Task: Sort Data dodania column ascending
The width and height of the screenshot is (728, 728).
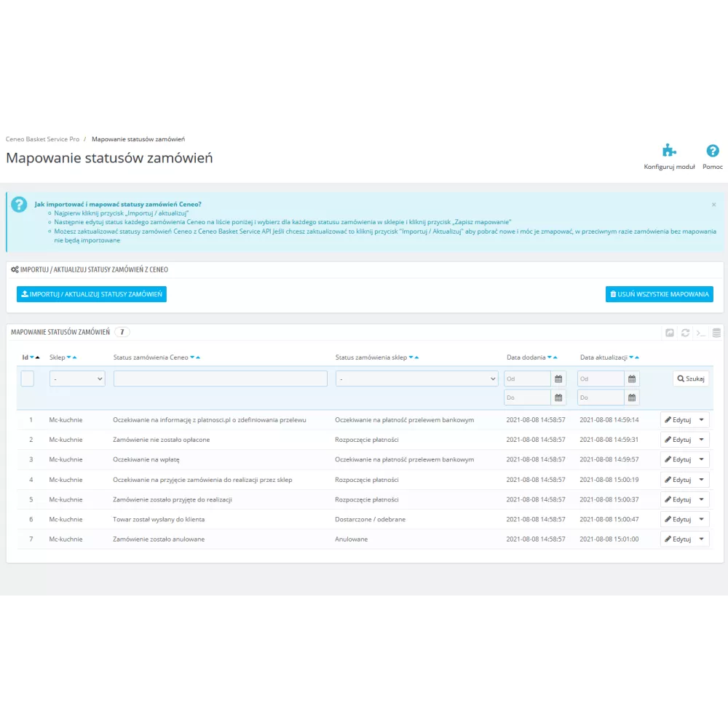Action: point(555,357)
